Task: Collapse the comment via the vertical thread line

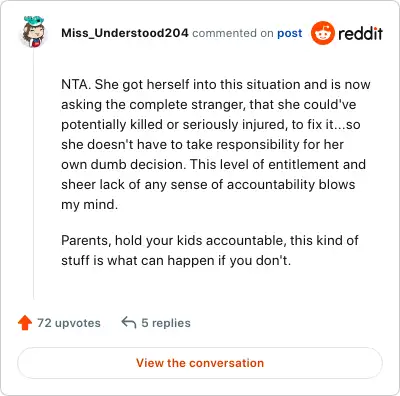Action: pos(34,173)
